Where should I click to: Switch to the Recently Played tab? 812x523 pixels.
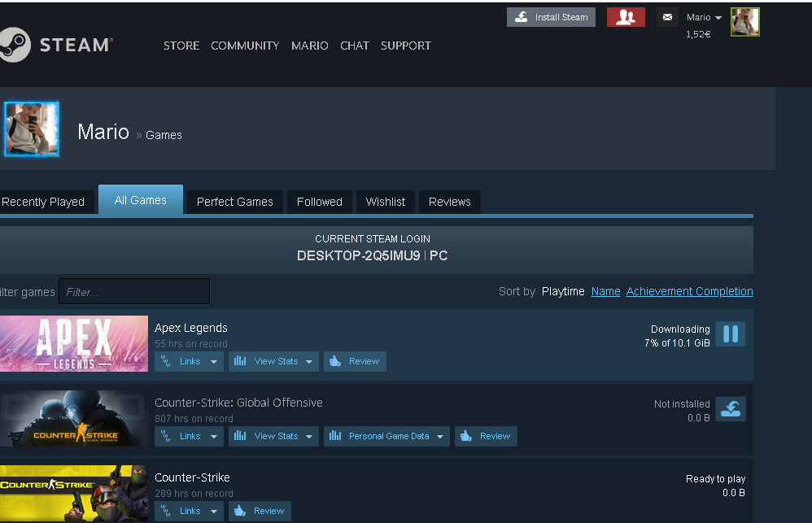44,202
